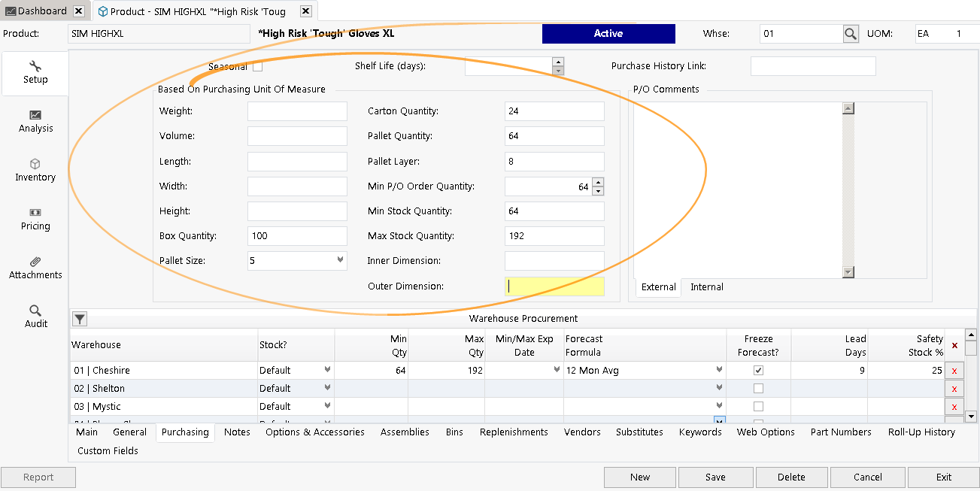
Task: Open Stock dropdown for Shelton row
Action: click(x=327, y=389)
